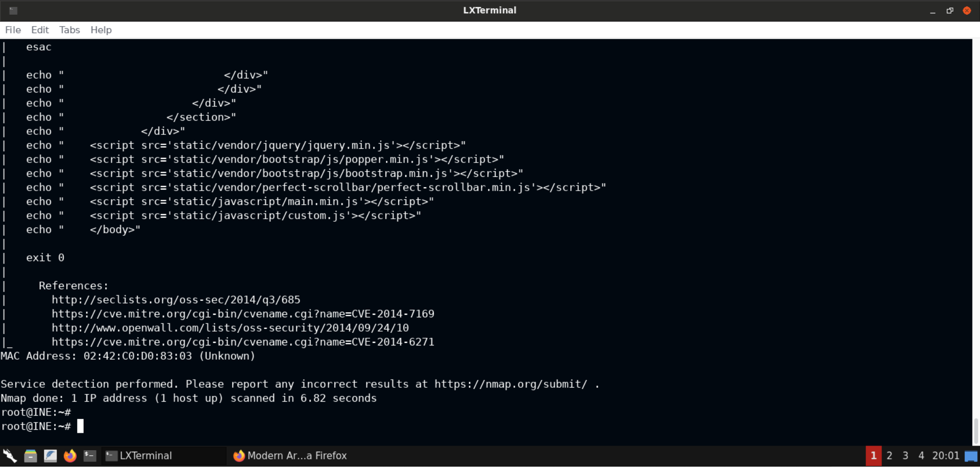Click the CVE-2014-6271 mitre URL

[243, 342]
